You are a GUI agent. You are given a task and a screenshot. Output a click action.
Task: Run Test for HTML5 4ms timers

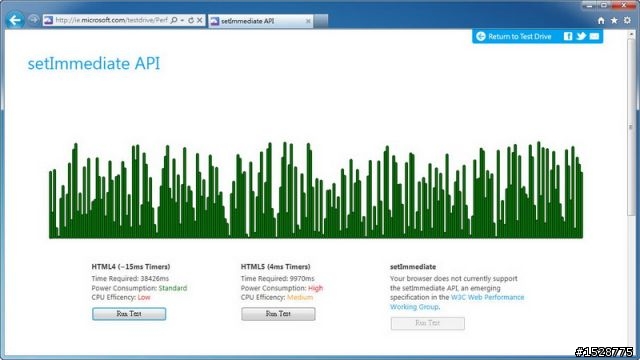pyautogui.click(x=278, y=314)
